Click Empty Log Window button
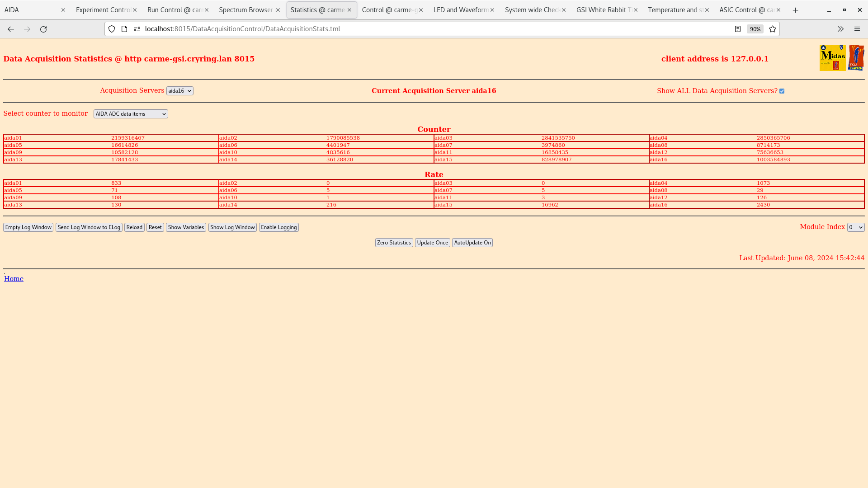Screen dimensions: 868x488 click(x=28, y=227)
